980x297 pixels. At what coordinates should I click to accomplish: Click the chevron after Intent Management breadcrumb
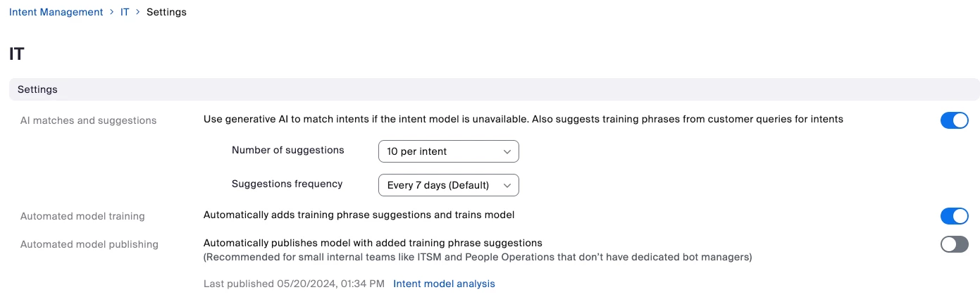(x=112, y=13)
